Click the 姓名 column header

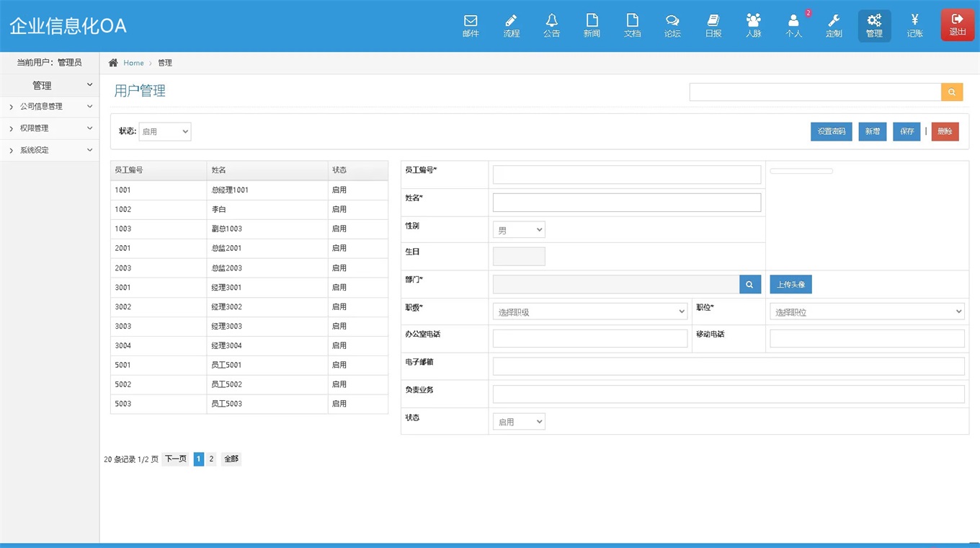click(267, 170)
